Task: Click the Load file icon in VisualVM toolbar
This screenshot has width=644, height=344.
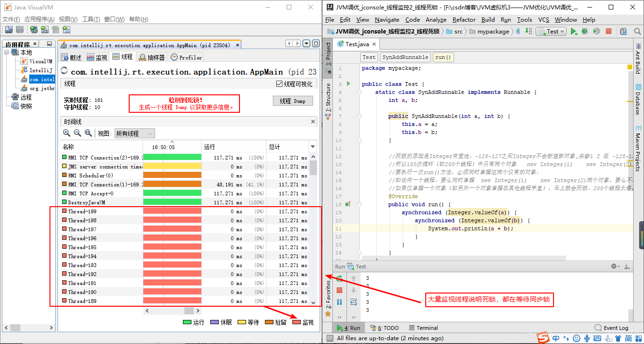Action: click(x=8, y=29)
